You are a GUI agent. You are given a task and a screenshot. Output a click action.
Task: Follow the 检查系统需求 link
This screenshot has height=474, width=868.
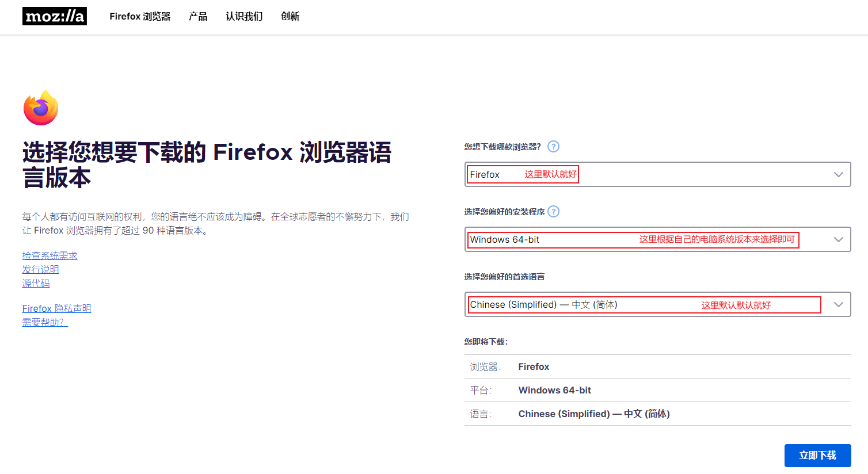(x=50, y=255)
